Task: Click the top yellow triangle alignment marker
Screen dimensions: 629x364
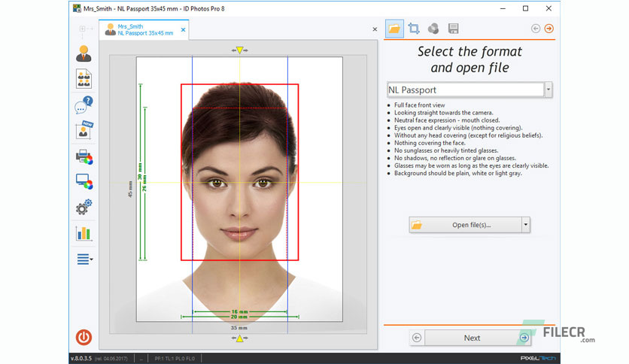Action: pyautogui.click(x=239, y=50)
